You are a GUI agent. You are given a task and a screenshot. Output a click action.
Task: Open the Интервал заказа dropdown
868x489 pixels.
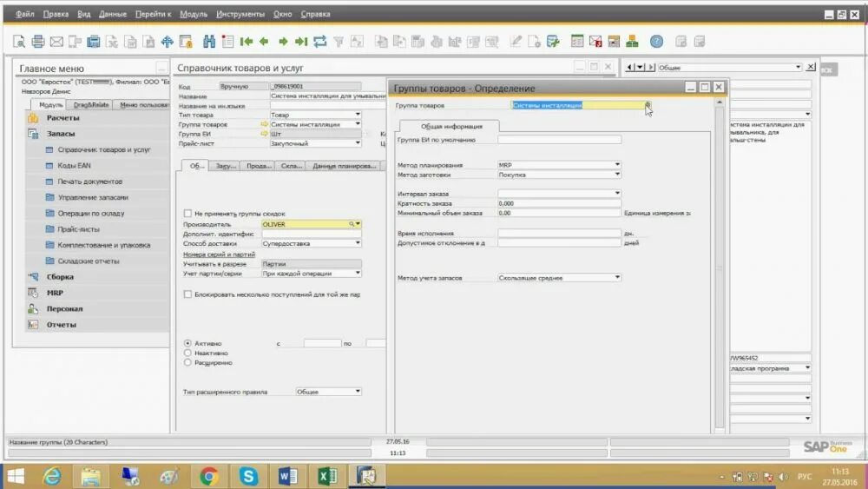click(617, 194)
